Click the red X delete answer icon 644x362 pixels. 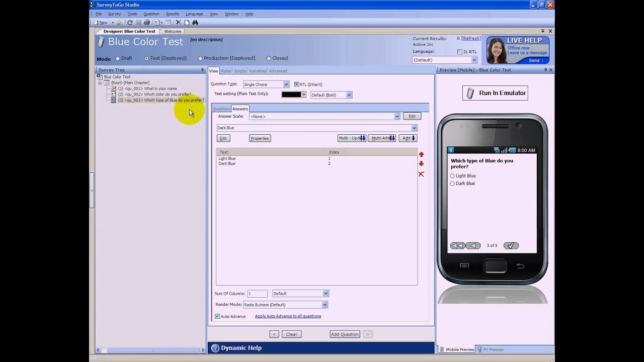point(422,174)
